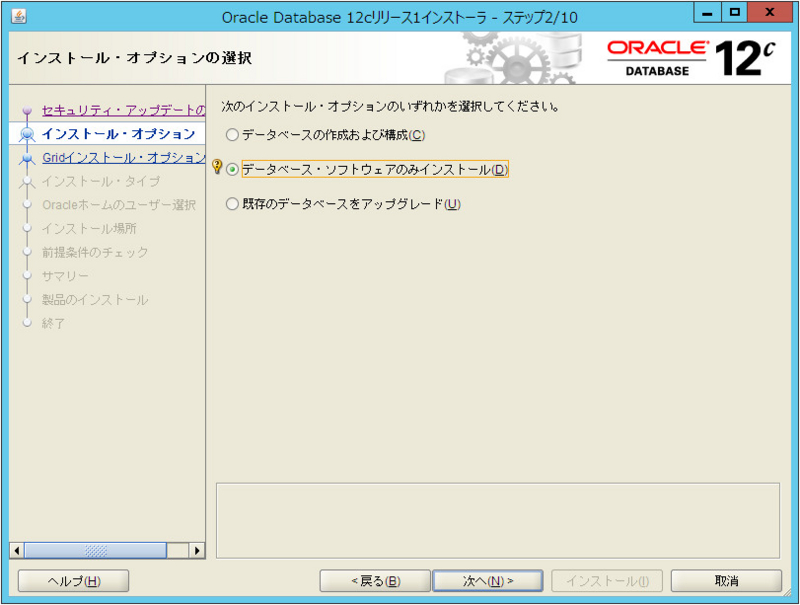Select the データベース・ソフトウェアのみインストール option
Viewport: 800px width, 605px height.
(x=232, y=169)
